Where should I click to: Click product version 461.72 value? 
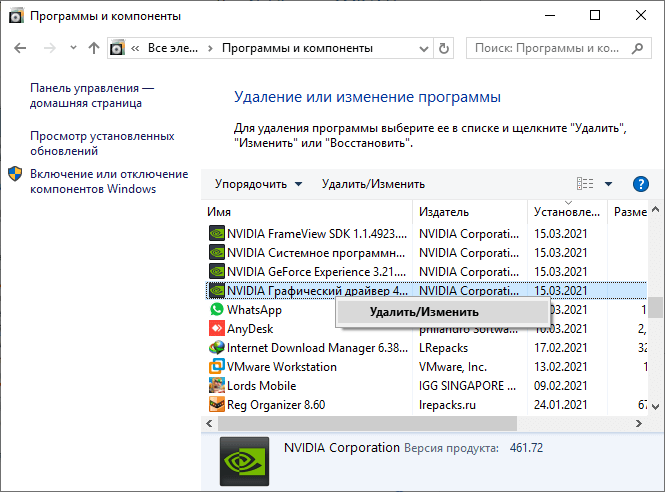[x=526, y=448]
